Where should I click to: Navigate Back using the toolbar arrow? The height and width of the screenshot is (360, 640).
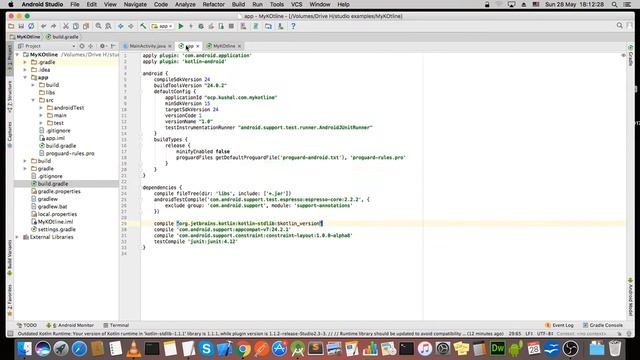(x=121, y=26)
